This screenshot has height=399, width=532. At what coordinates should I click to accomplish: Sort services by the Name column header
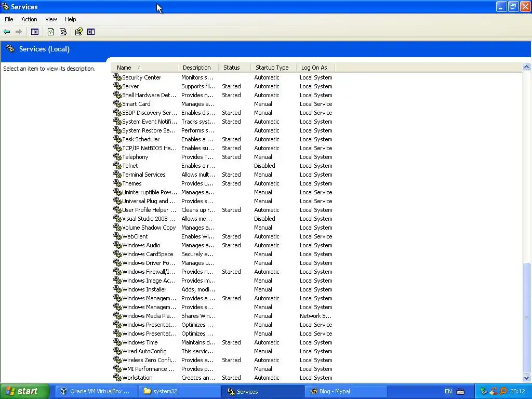[x=144, y=68]
